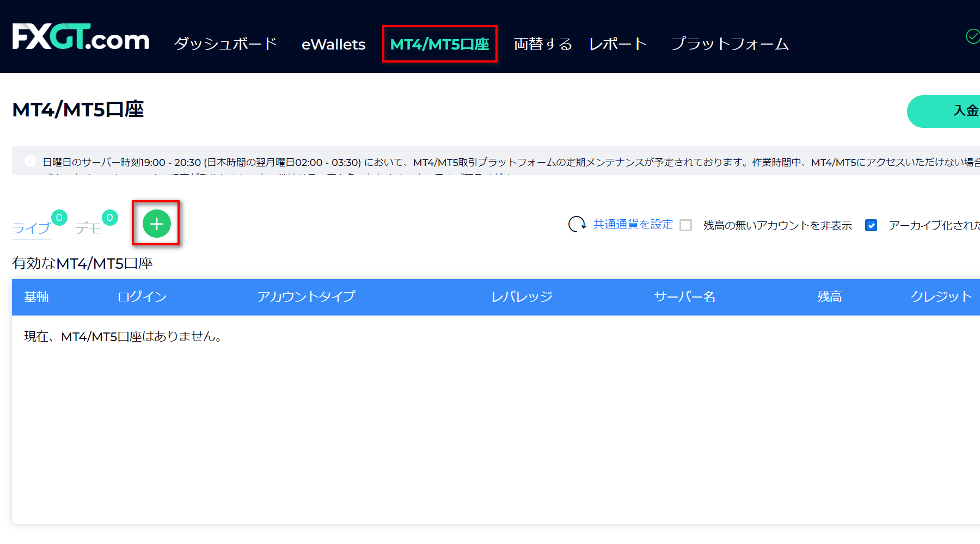
Task: Uncheck the アーカイブ化された checkbox
Action: tap(871, 225)
